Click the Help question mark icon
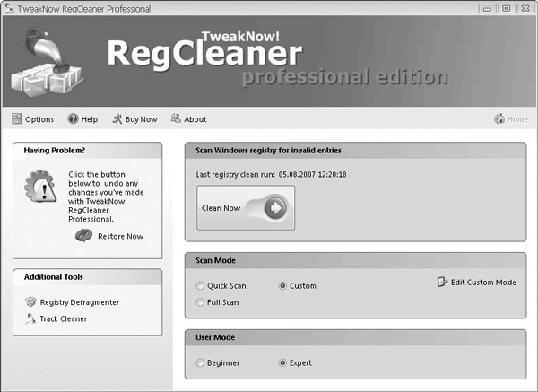Viewport: 538px width, 392px height. 74,118
